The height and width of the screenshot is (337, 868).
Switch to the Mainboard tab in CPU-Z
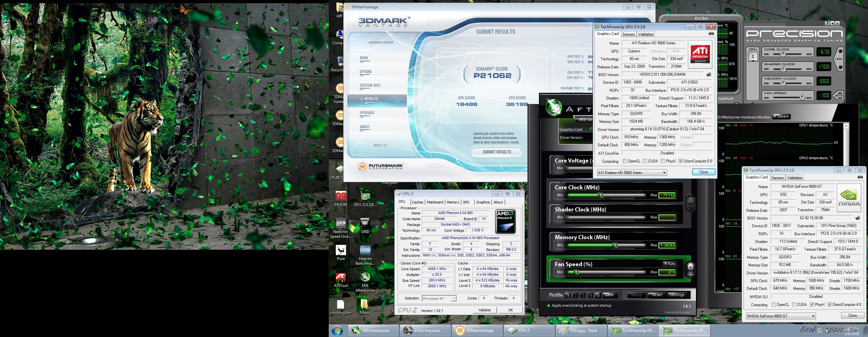435,202
